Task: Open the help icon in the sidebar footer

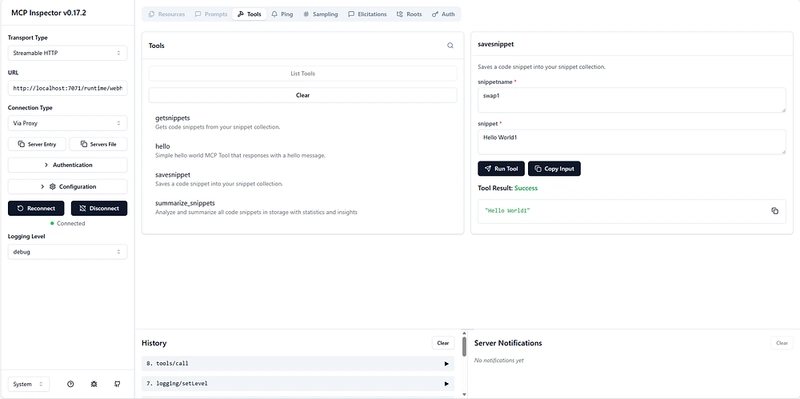Action: pyautogui.click(x=70, y=384)
